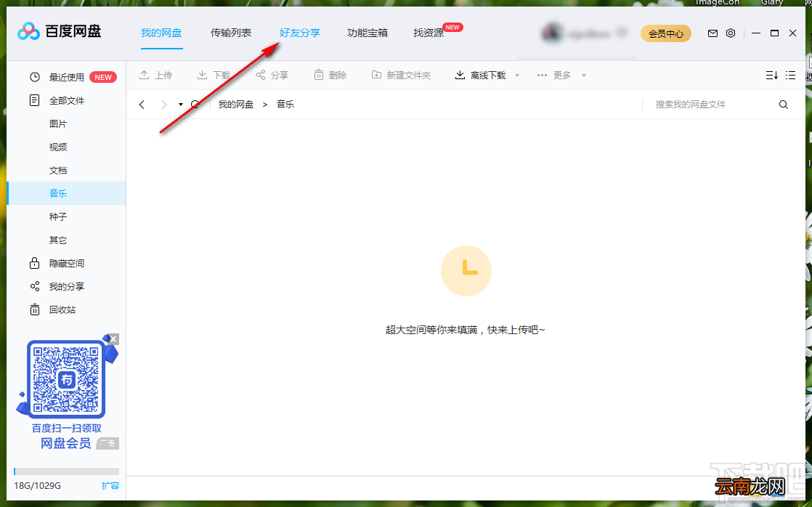Viewport: 812px width, 507px height.
Task: Switch to the 我的网盘 tab
Action: click(161, 33)
